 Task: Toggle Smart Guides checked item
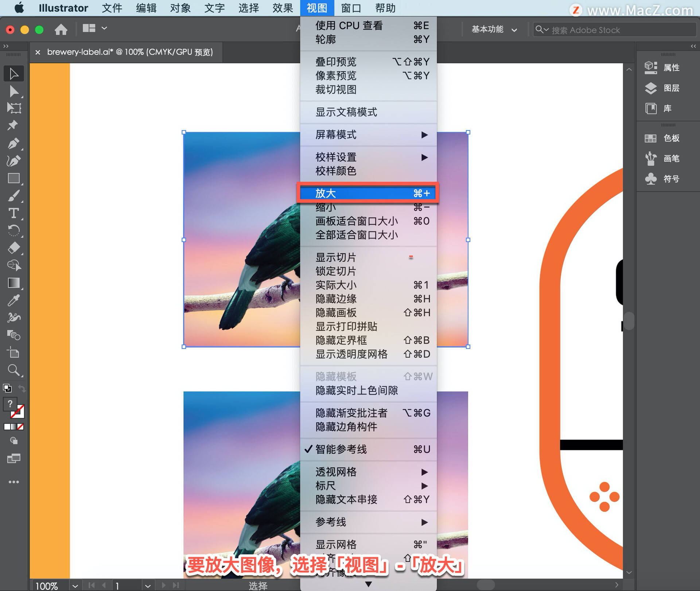point(368,449)
